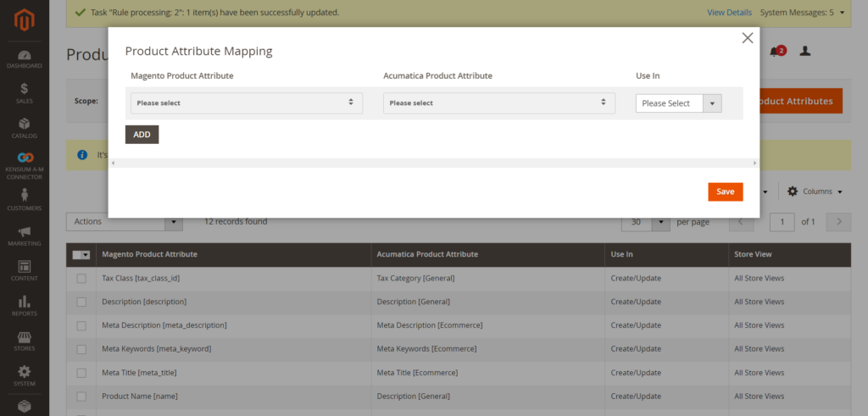The height and width of the screenshot is (416, 868).
Task: Click the Magento logo icon
Action: [x=25, y=20]
